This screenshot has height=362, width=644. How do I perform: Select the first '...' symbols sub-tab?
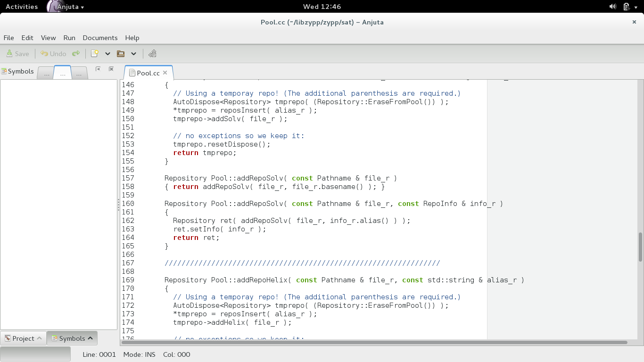(x=46, y=73)
